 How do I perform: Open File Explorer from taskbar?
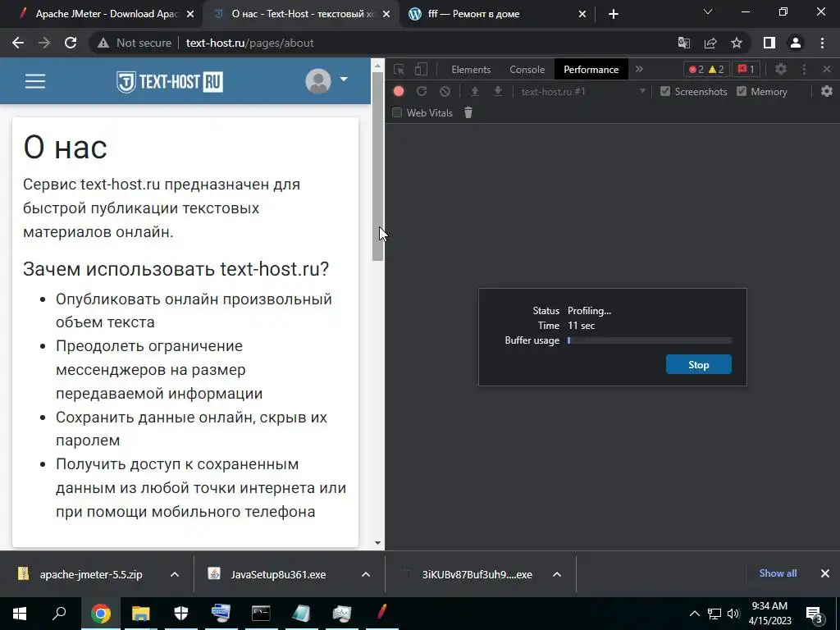click(141, 614)
